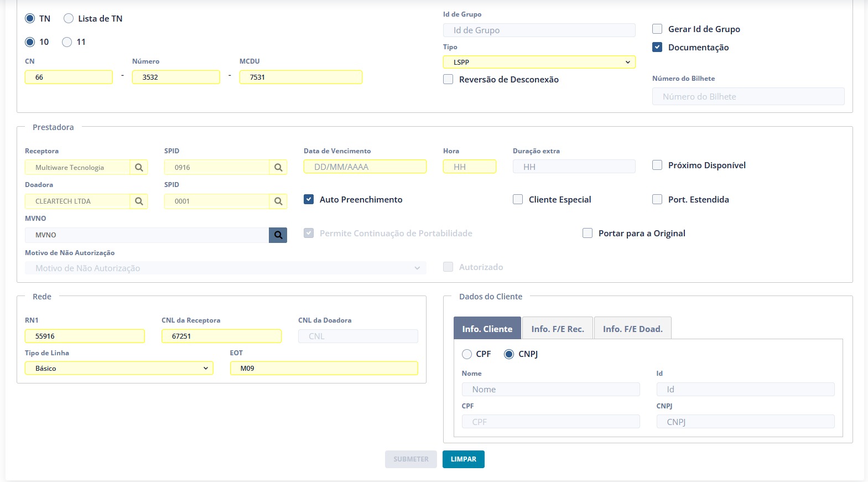Image resolution: width=868 pixels, height=482 pixels.
Task: Open the Info. F/E Doad. tab
Action: [632, 329]
